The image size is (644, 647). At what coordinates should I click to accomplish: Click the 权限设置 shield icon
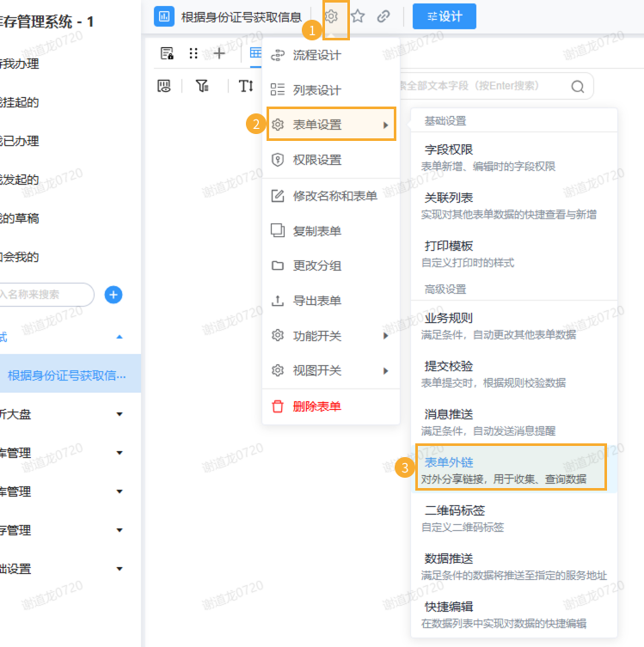pyautogui.click(x=278, y=160)
